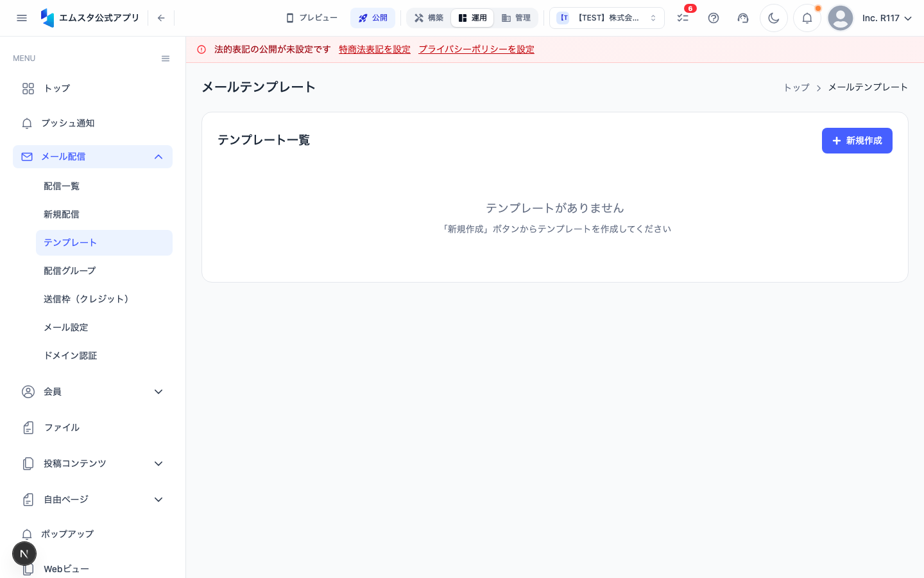Open プッシュ通知 in the sidebar
The image size is (924, 578).
tap(92, 123)
